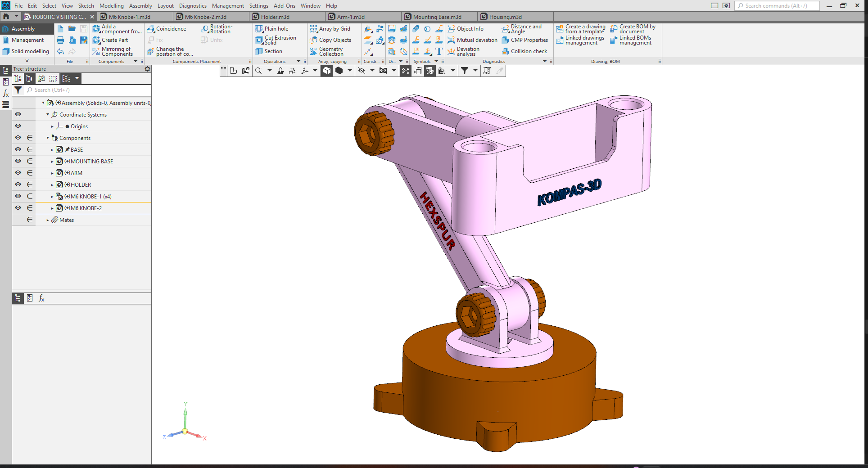Choose the Cut Extrusion Solid tool
868x468 pixels.
276,40
